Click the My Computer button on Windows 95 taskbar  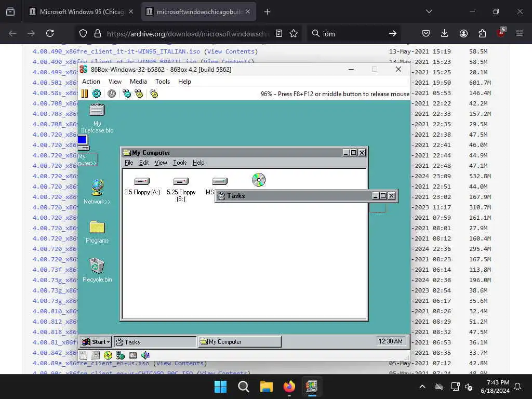[240, 342]
